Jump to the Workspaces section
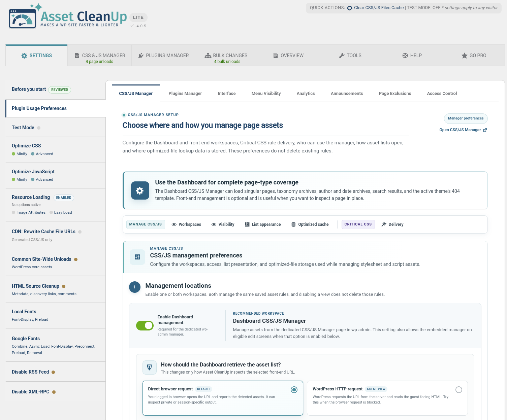 point(186,224)
